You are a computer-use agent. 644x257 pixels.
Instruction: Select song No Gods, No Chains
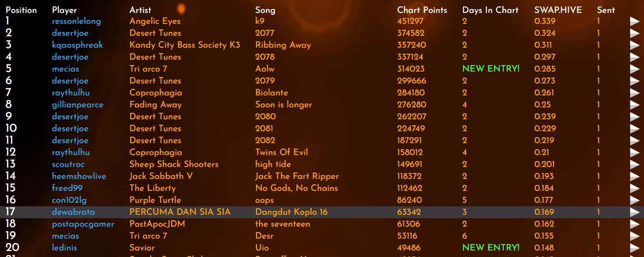click(296, 188)
